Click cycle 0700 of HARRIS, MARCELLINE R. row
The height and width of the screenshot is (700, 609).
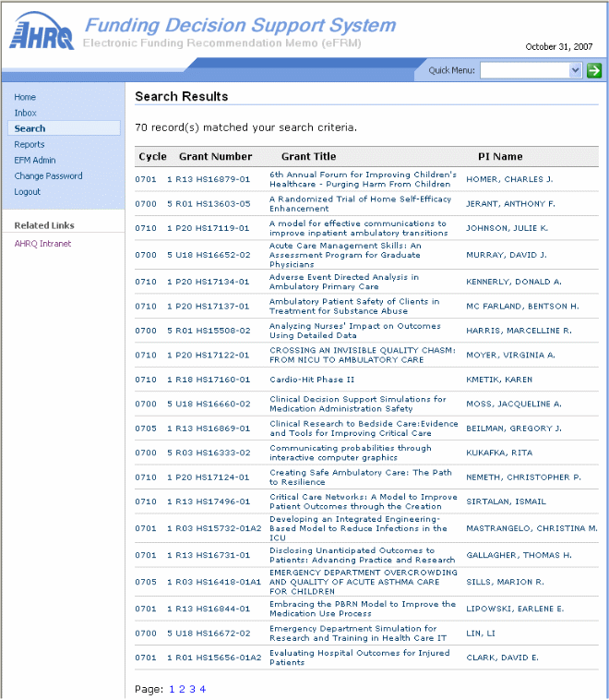(x=146, y=331)
